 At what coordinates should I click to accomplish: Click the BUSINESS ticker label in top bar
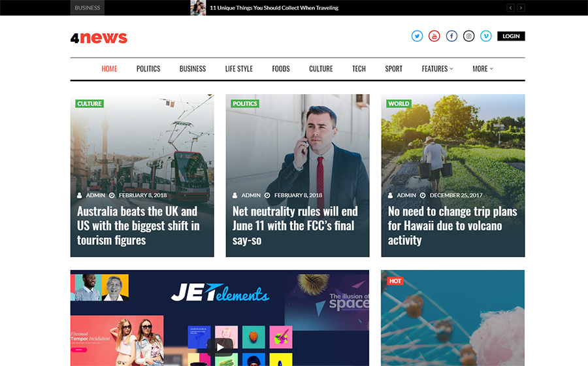click(x=88, y=7)
